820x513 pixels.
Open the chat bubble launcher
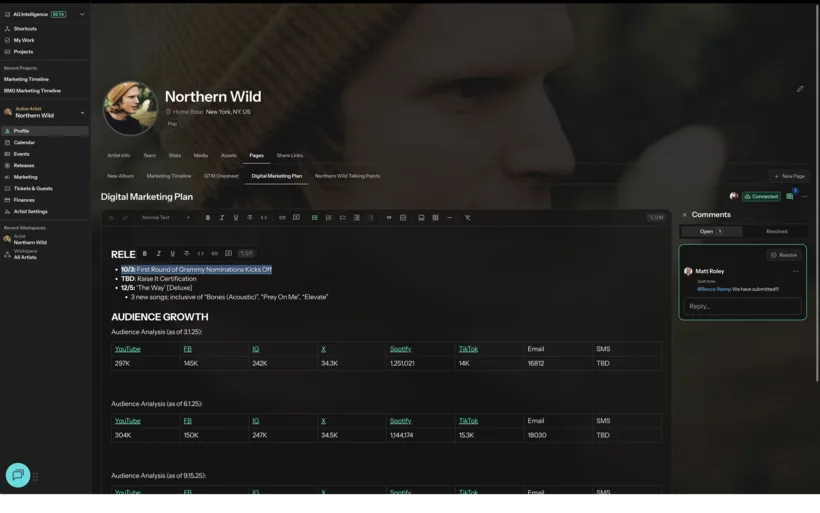(18, 475)
